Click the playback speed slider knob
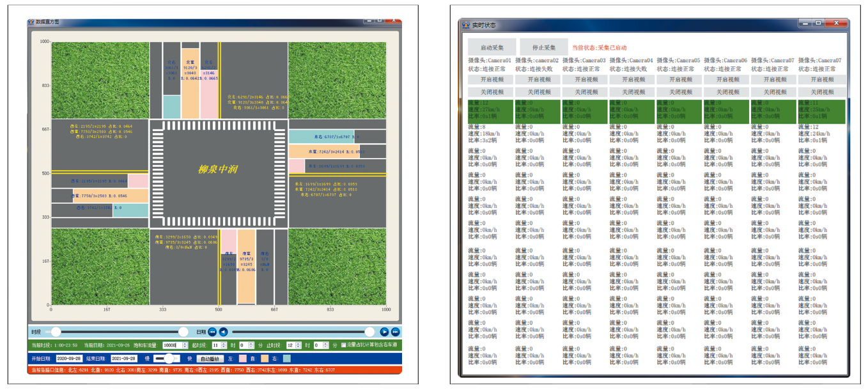This screenshot has height=390, width=868. [x=169, y=359]
